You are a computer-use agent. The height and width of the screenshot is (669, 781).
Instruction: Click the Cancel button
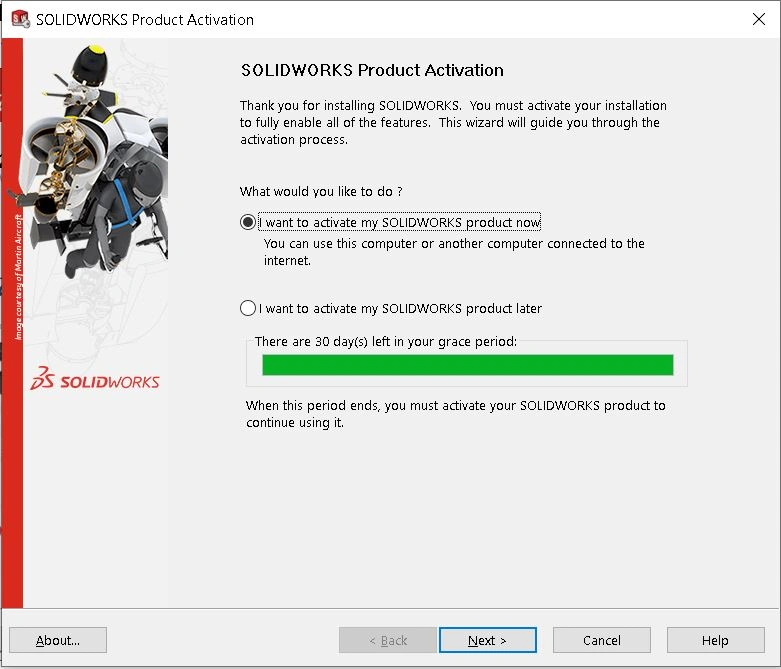602,640
